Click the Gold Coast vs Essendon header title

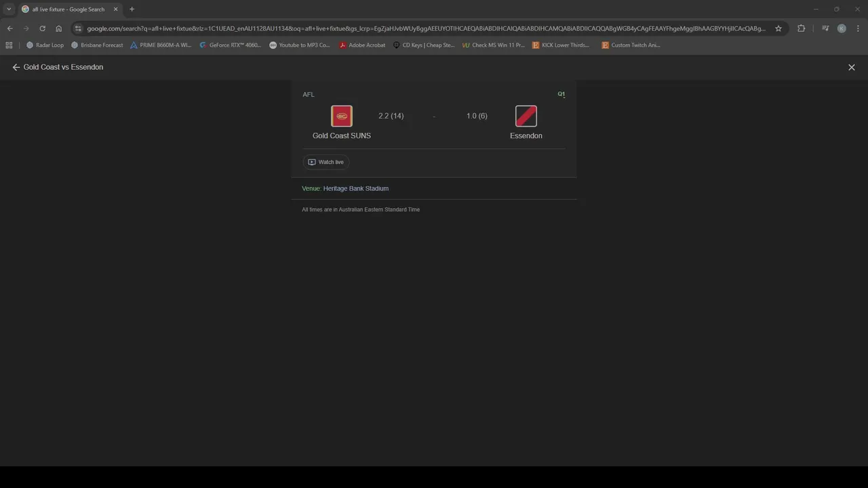click(63, 67)
